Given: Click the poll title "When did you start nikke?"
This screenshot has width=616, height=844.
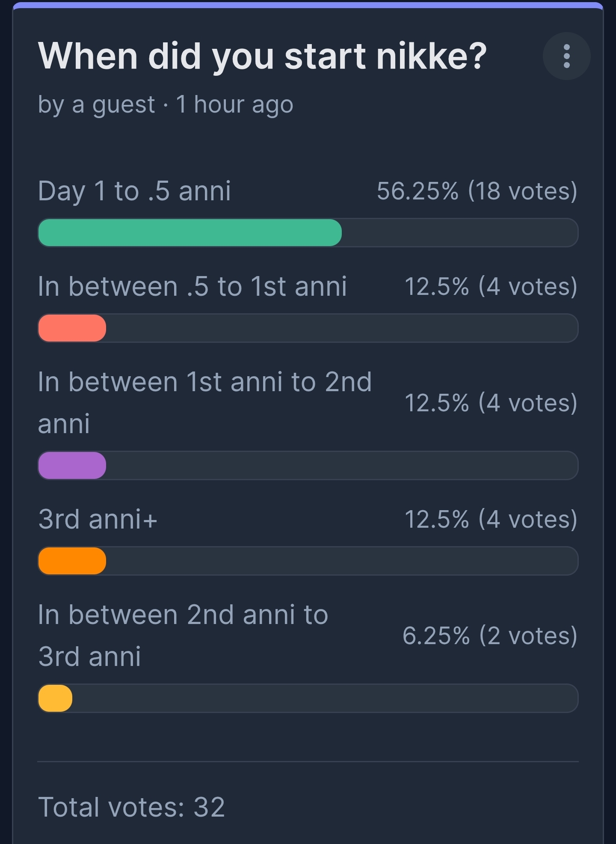Looking at the screenshot, I should (262, 56).
